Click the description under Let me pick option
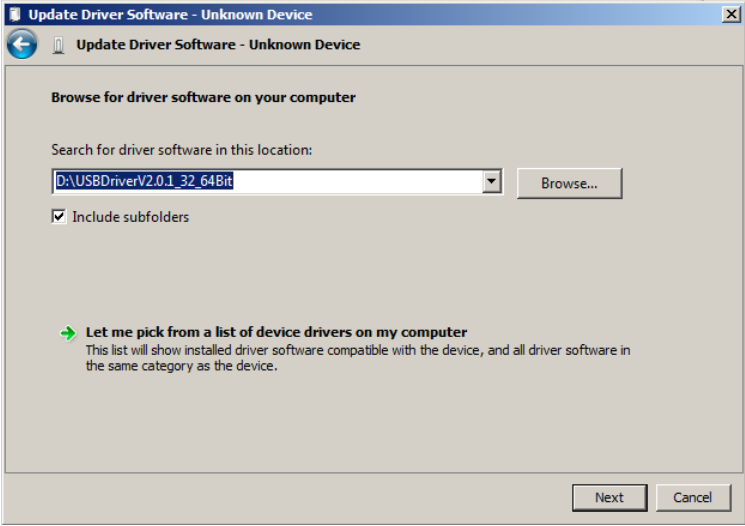This screenshot has height=526, width=745. tap(358, 358)
